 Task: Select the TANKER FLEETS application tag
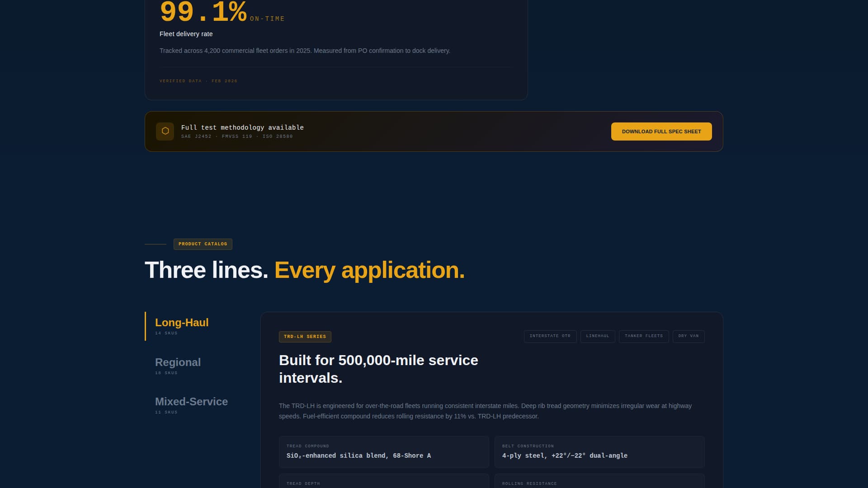pos(644,336)
